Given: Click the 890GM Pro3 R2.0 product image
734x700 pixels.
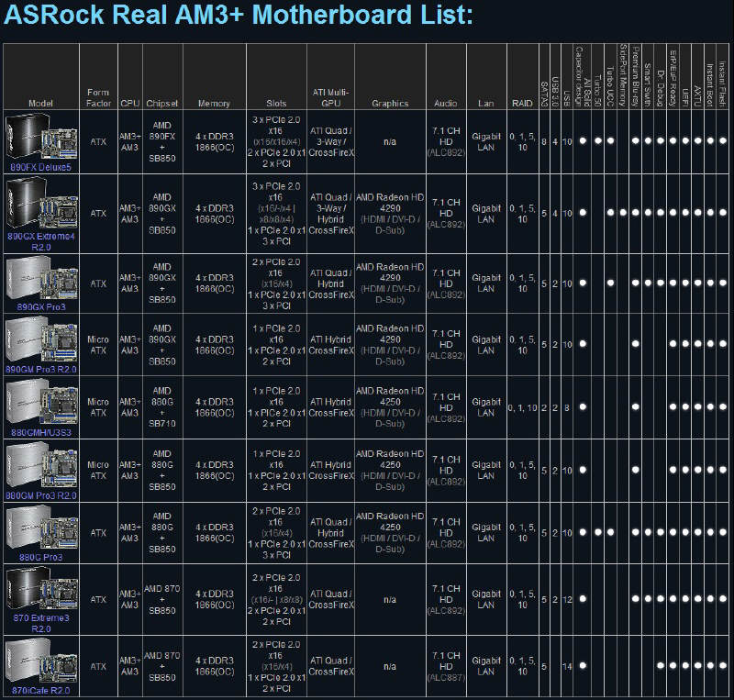Looking at the screenshot, I should pyautogui.click(x=41, y=339).
